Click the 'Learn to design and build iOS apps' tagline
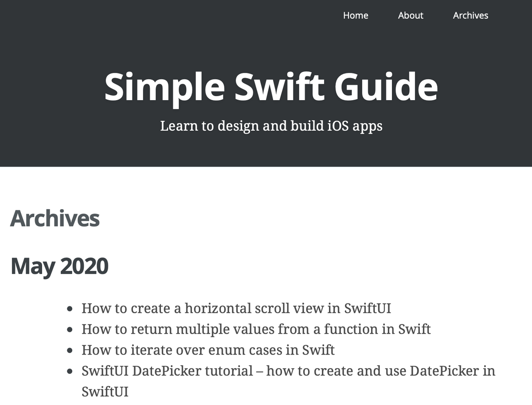The height and width of the screenshot is (405, 532). pos(271,126)
